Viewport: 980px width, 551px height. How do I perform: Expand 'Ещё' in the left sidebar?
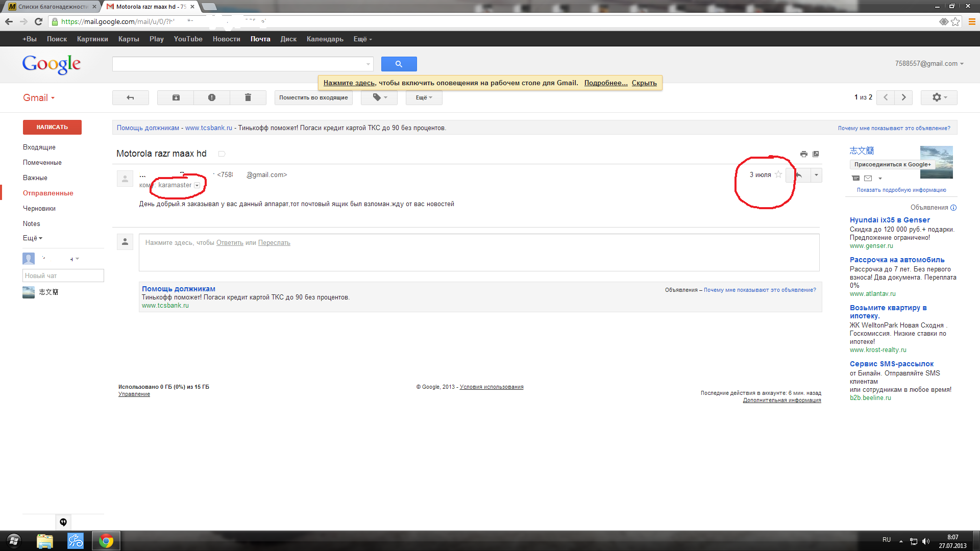pos(33,238)
